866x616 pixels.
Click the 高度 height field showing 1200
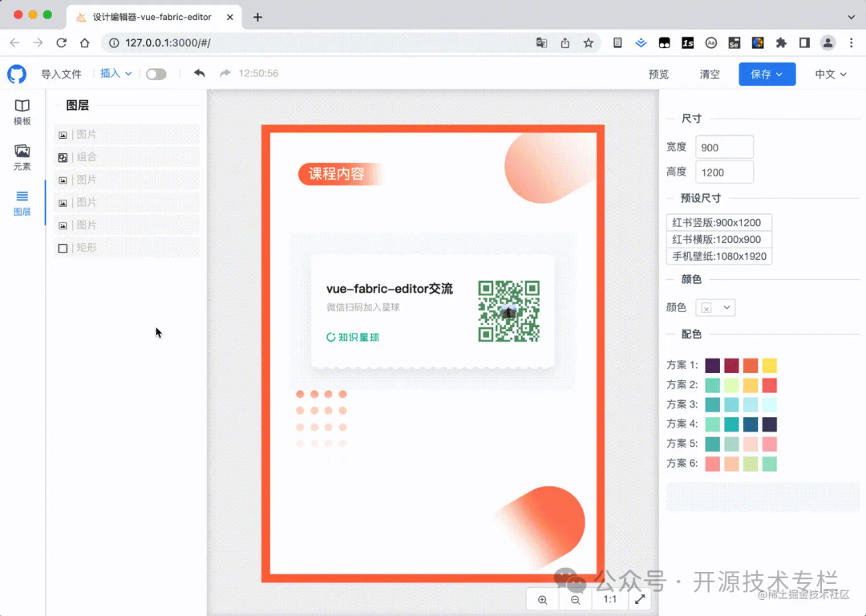point(724,172)
